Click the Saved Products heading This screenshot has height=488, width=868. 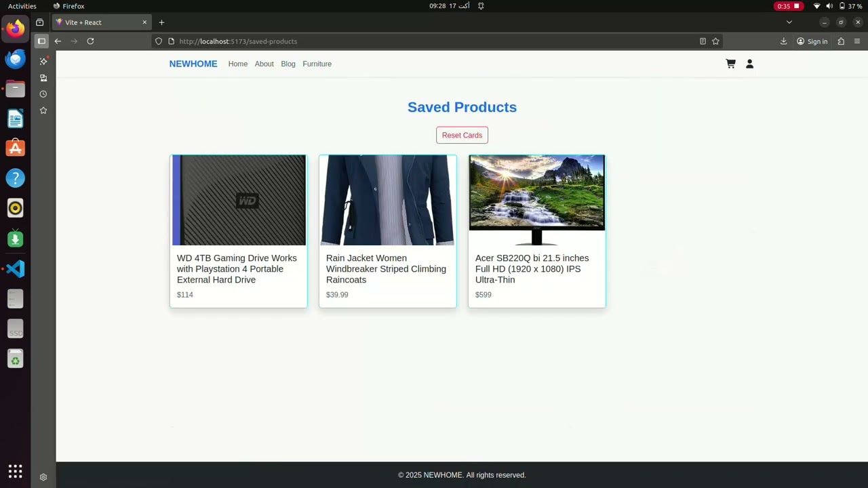coord(462,107)
